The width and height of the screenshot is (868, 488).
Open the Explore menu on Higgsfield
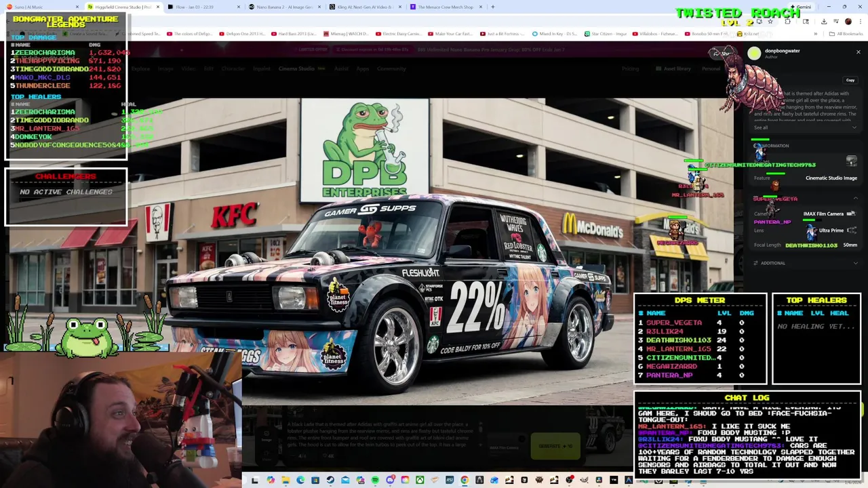coord(140,68)
